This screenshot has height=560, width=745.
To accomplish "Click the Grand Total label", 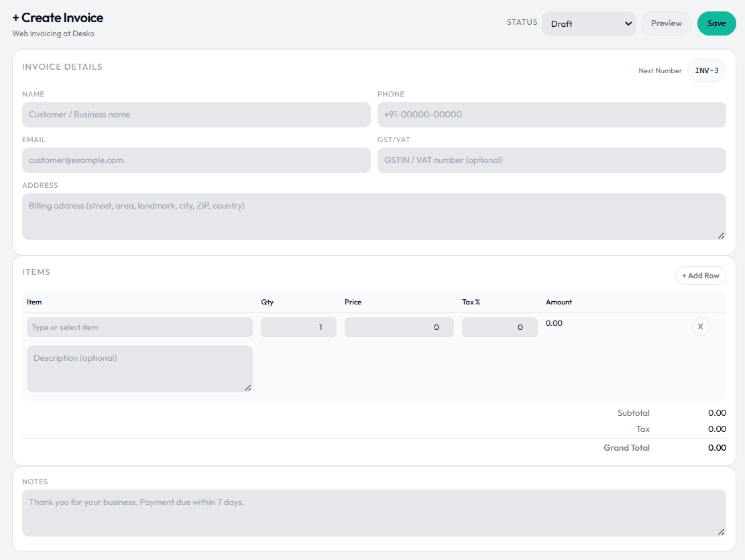I will point(626,447).
